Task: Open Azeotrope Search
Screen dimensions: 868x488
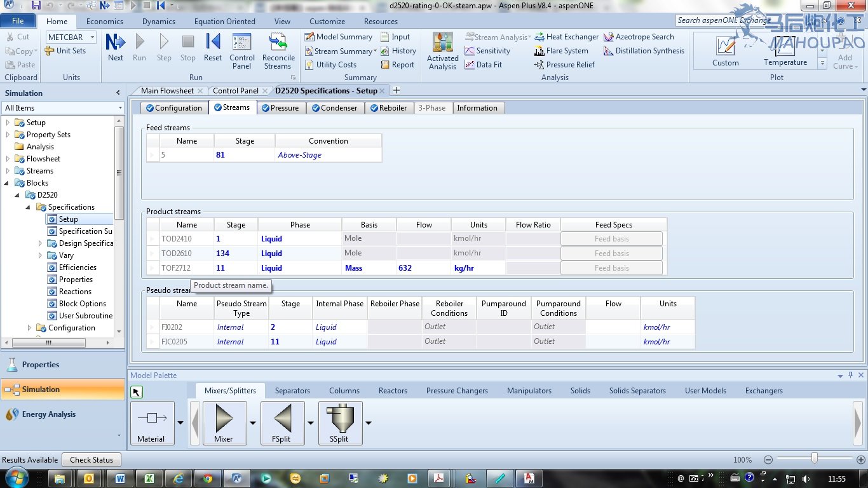Action: click(639, 37)
